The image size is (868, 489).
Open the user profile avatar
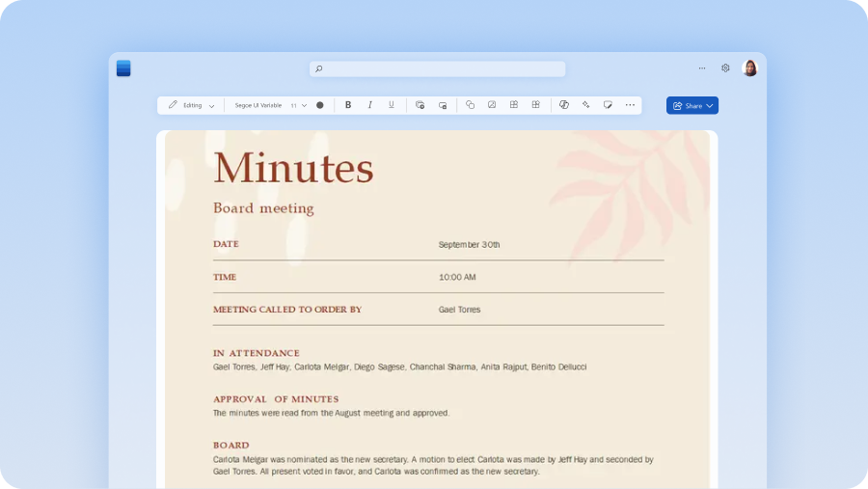pyautogui.click(x=749, y=68)
